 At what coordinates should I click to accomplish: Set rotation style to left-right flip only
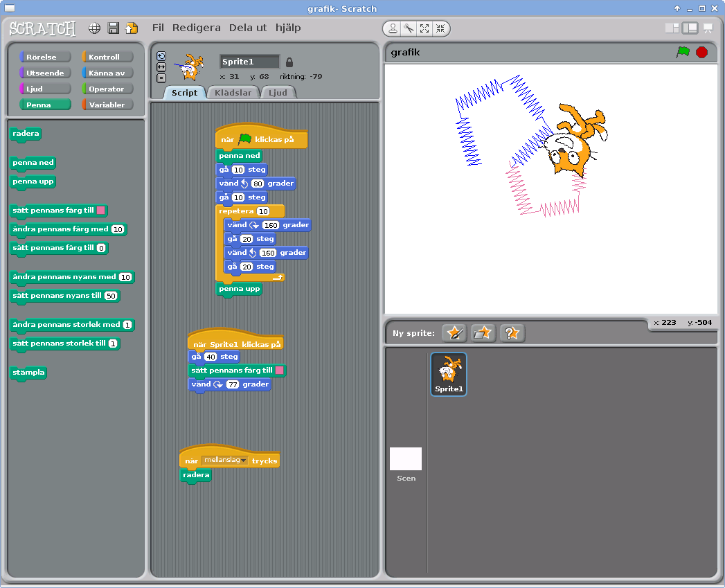pyautogui.click(x=161, y=68)
